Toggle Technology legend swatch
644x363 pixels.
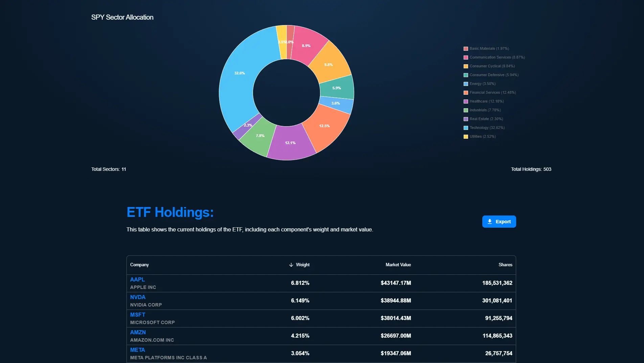point(466,128)
